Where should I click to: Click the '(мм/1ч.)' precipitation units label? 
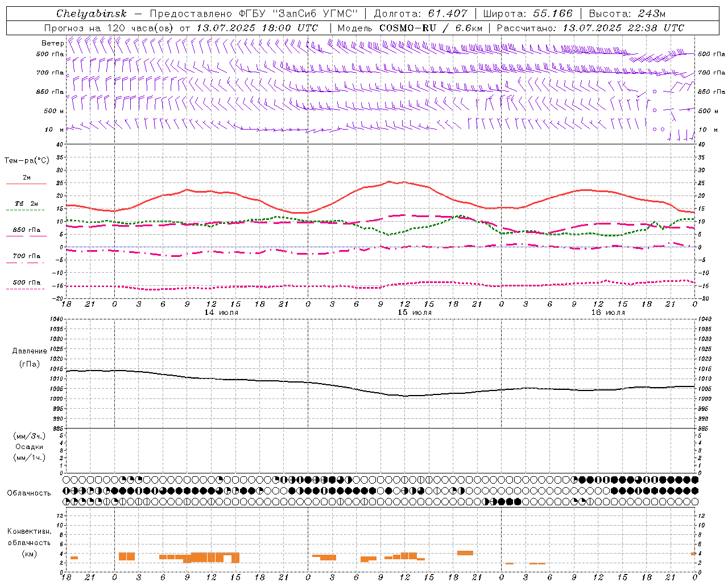point(30,458)
